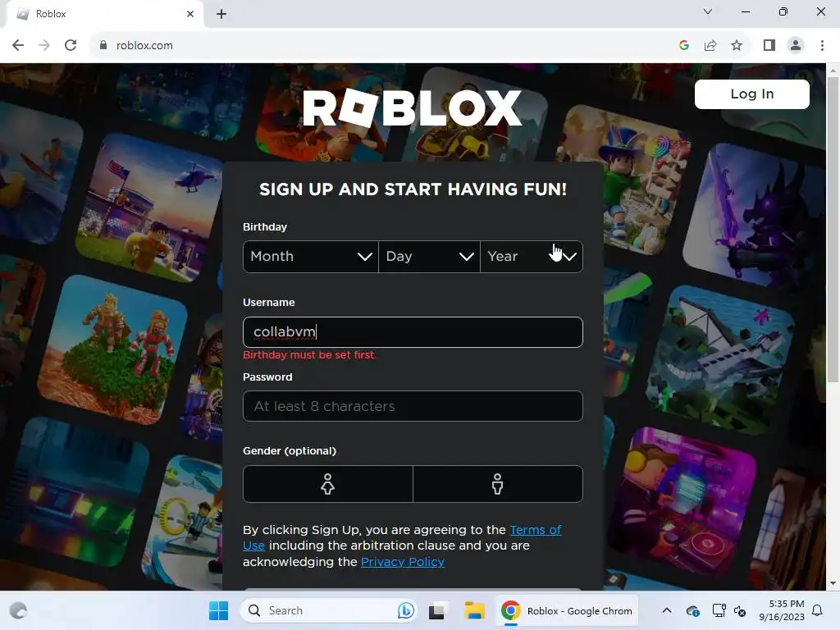Open the Day dropdown

429,257
